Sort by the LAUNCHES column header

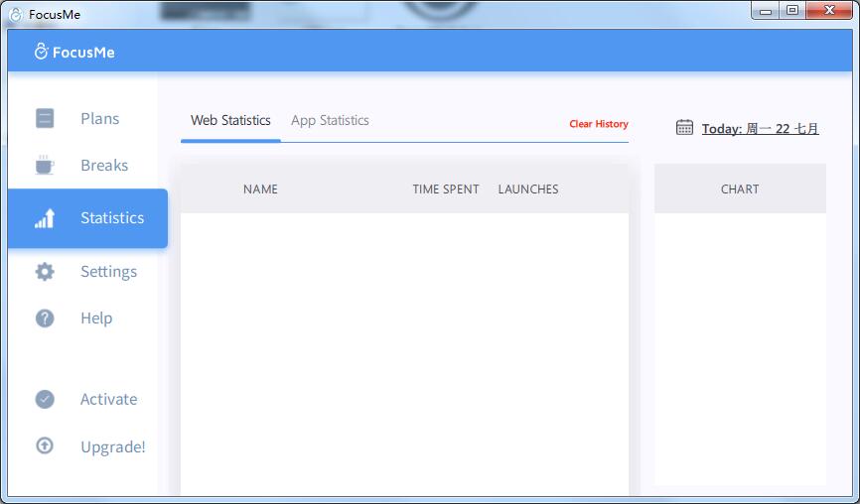pos(528,189)
